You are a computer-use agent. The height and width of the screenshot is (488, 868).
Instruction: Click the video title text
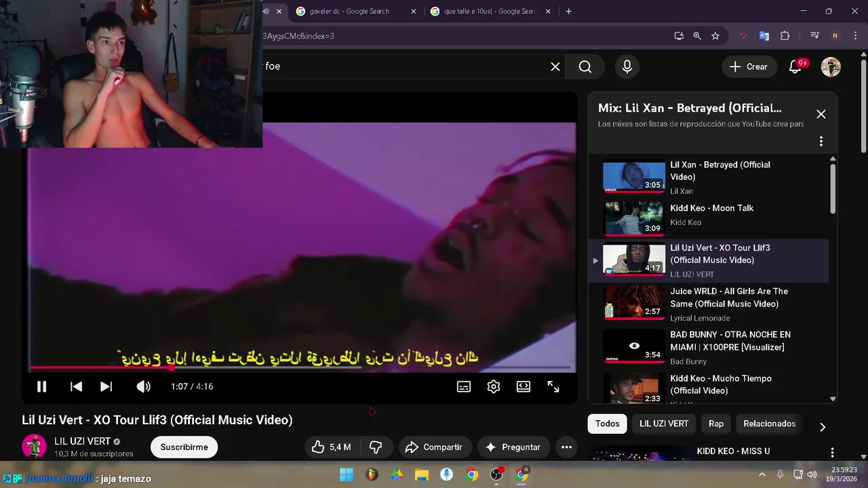(157, 420)
